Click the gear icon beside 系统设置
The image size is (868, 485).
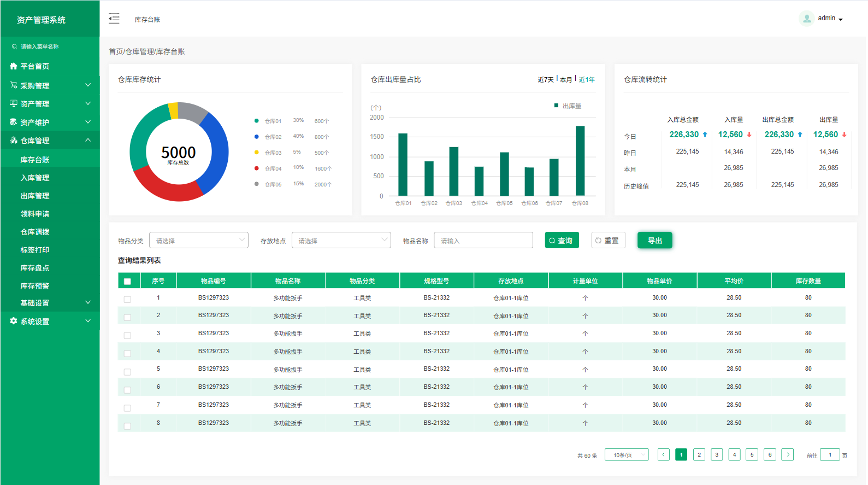click(14, 321)
